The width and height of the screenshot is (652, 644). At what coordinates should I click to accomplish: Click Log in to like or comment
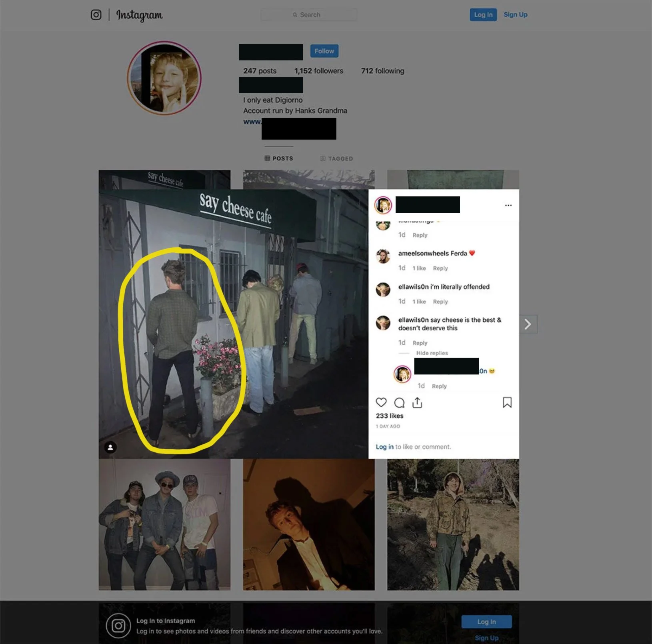click(384, 447)
